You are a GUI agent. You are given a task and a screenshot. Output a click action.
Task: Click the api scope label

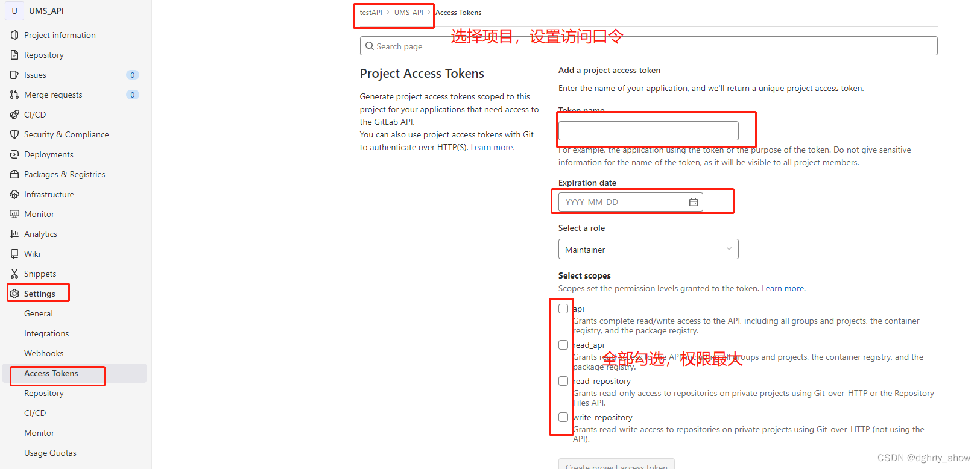pos(578,309)
